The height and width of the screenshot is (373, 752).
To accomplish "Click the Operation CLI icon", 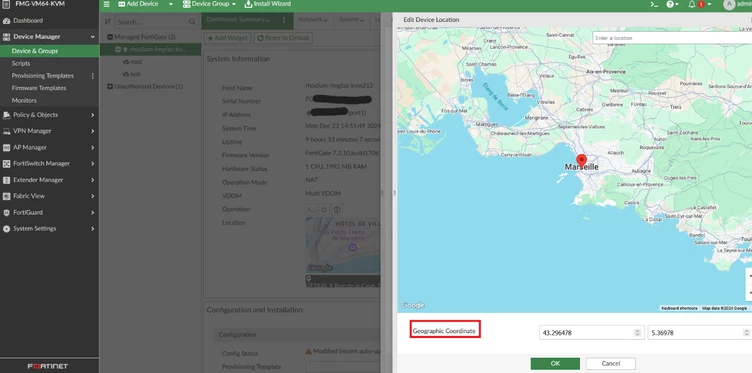I will [311, 210].
